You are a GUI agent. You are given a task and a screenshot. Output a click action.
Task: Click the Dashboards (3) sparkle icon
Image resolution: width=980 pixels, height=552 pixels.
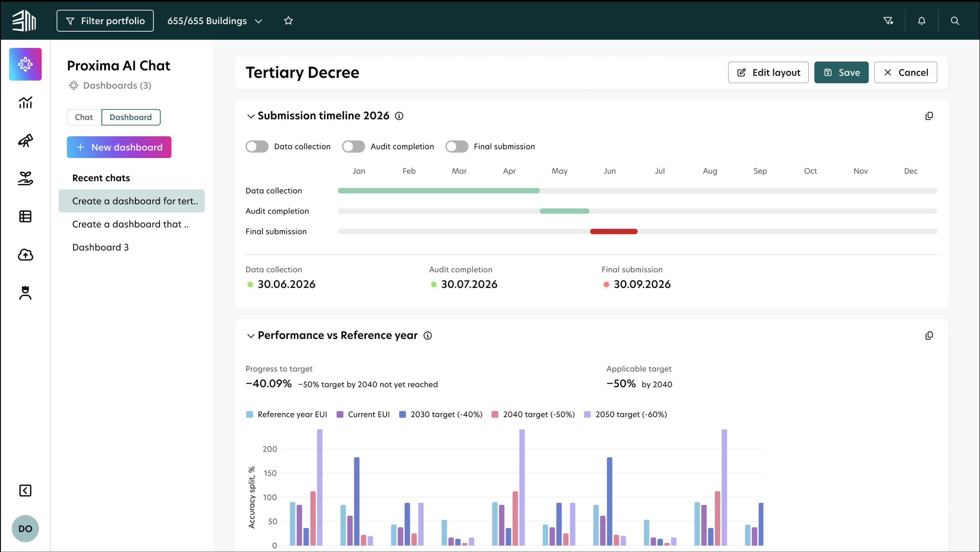pos(73,85)
